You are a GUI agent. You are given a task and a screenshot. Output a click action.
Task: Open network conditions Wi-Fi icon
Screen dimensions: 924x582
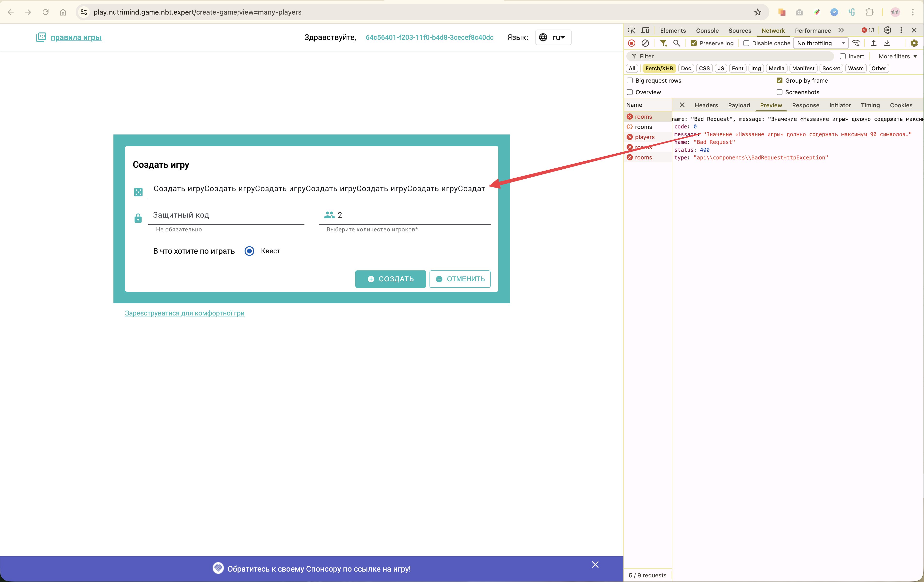coord(856,43)
